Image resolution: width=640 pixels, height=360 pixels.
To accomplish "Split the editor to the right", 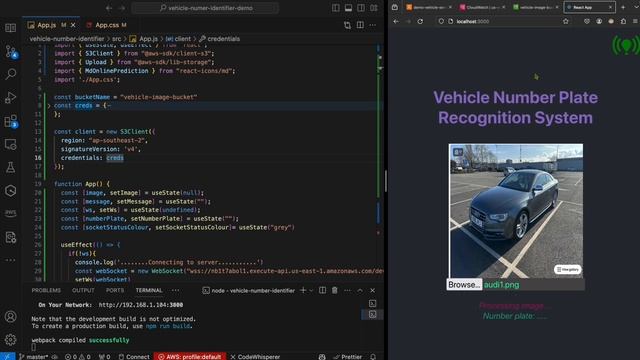I will 360,25.
